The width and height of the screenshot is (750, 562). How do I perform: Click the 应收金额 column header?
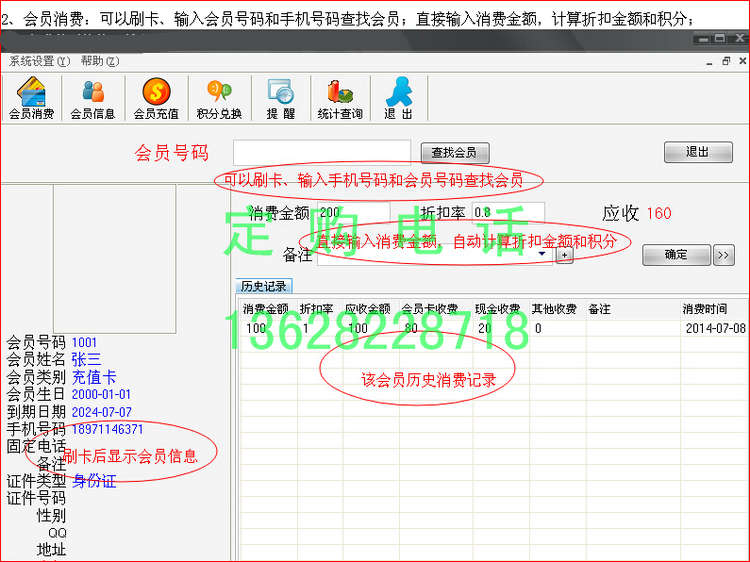coord(368,309)
